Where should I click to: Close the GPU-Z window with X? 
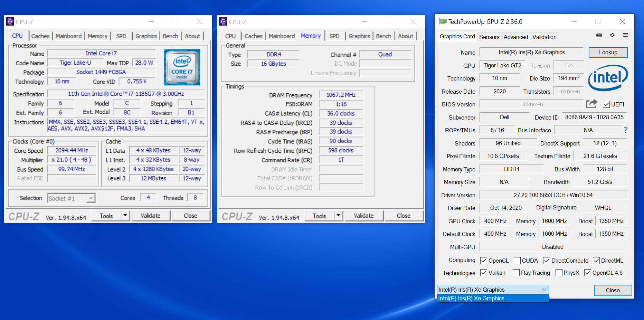click(x=622, y=21)
